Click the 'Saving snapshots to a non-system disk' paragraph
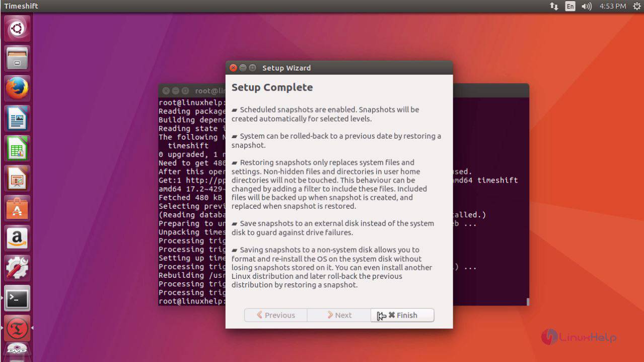The width and height of the screenshot is (644, 362). (332, 267)
